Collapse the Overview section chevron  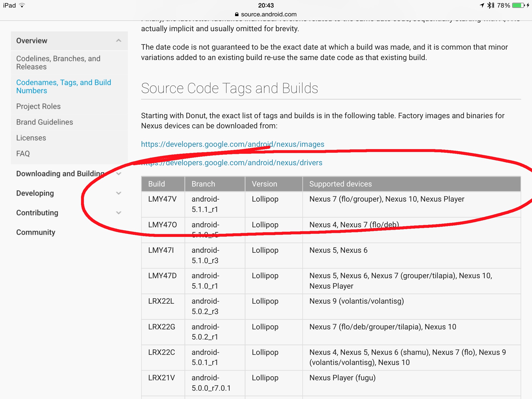(x=118, y=41)
